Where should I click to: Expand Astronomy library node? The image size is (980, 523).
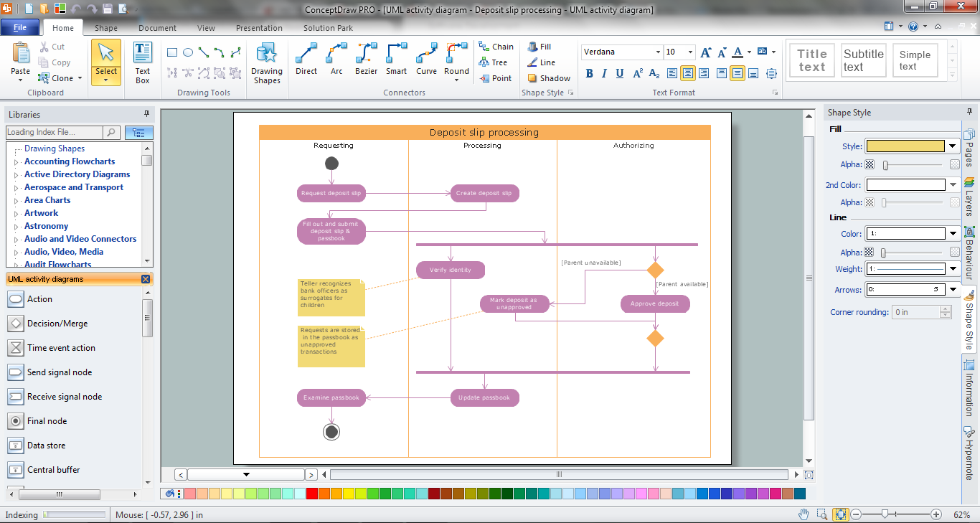pyautogui.click(x=17, y=227)
